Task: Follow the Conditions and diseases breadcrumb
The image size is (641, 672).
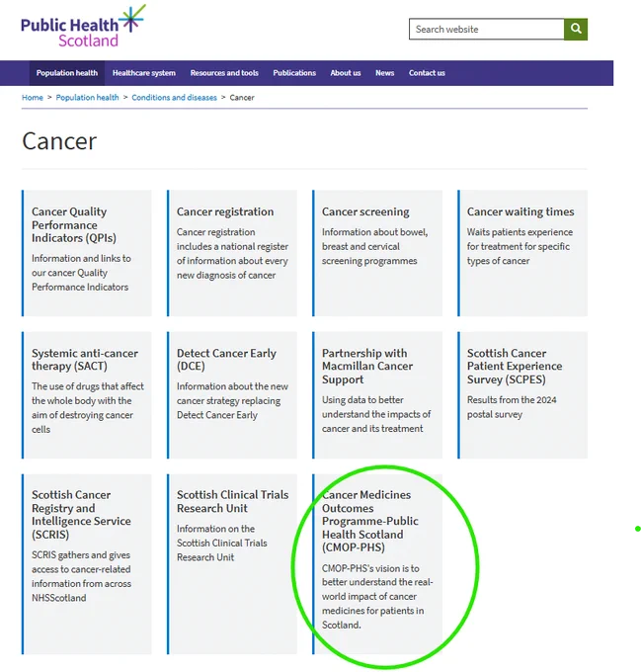Action: tap(174, 98)
